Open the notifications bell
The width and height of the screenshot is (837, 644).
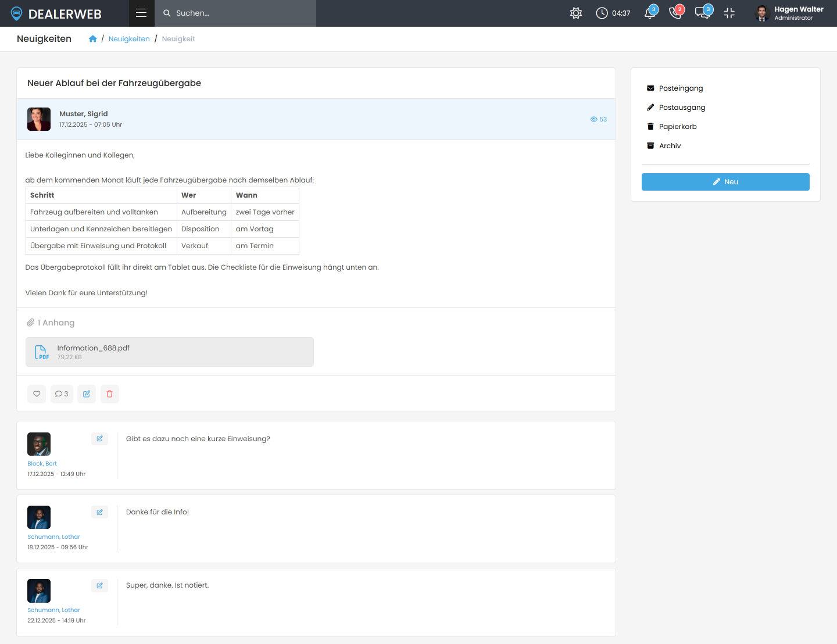[x=650, y=13]
